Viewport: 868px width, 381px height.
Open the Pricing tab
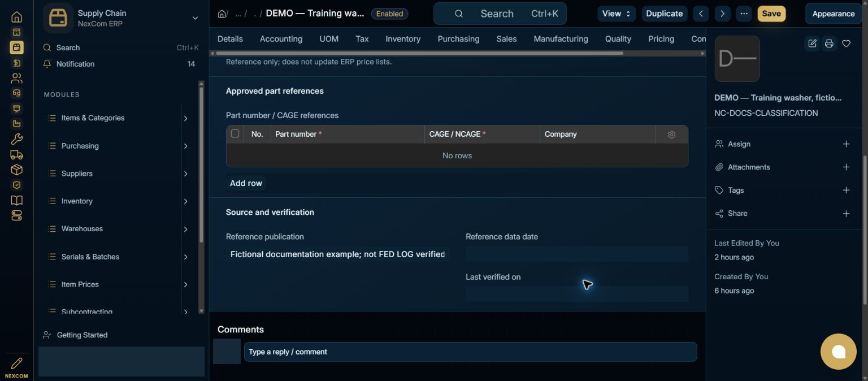(661, 39)
